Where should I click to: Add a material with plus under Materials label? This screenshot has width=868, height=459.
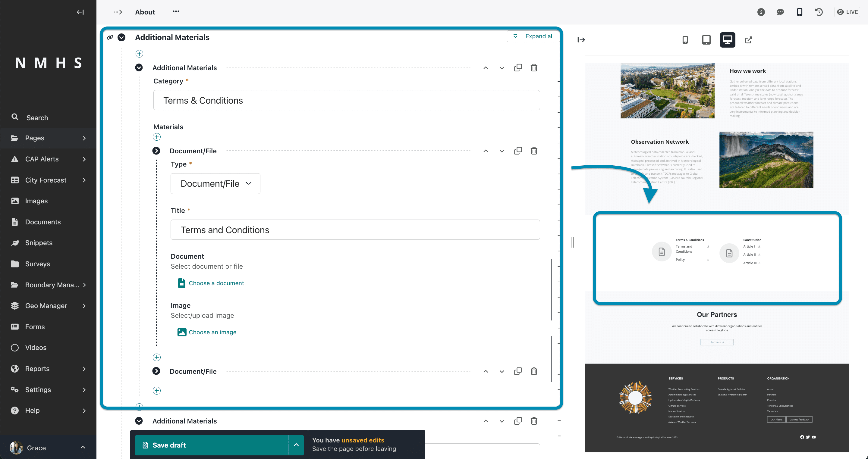tap(157, 137)
